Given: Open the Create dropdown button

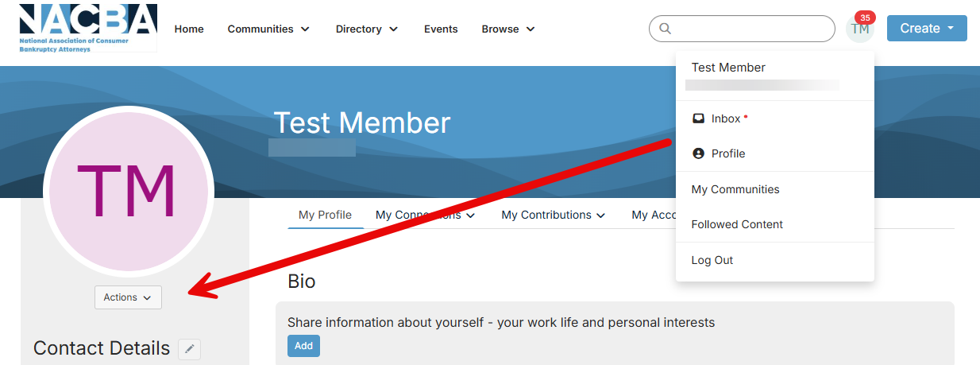Looking at the screenshot, I should (x=927, y=29).
